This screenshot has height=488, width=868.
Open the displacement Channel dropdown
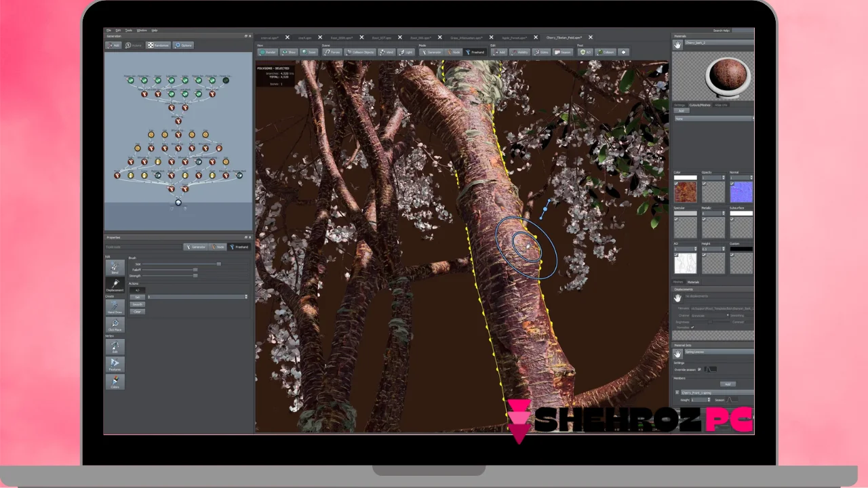point(710,315)
